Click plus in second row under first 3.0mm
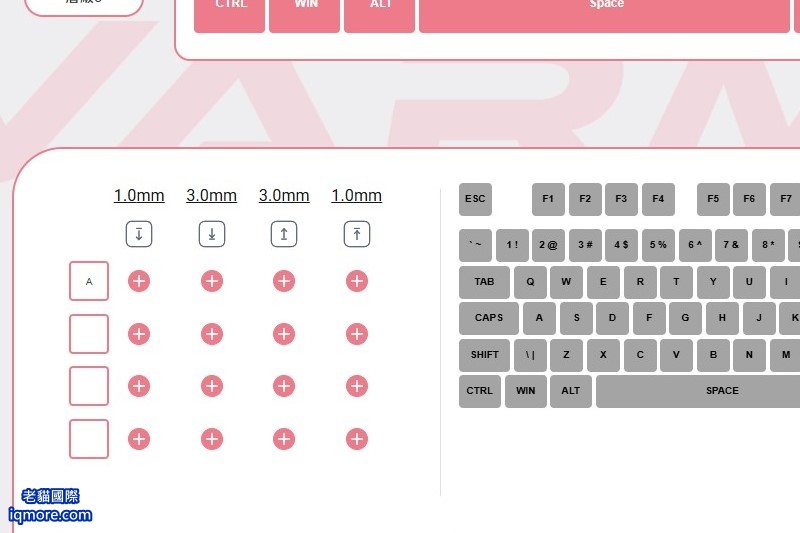 click(x=212, y=334)
